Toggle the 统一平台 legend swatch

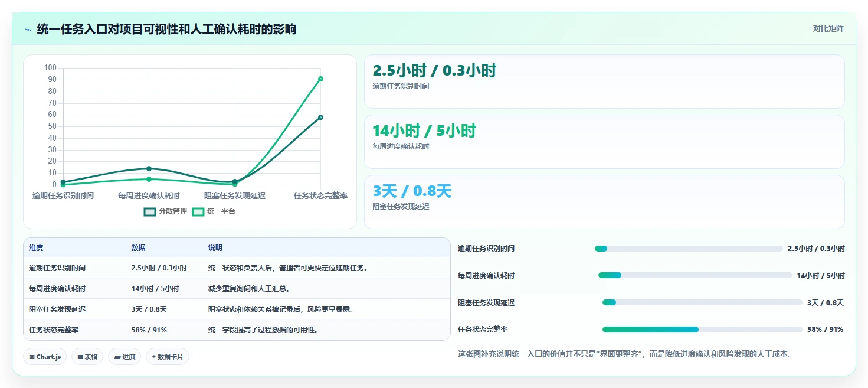click(198, 211)
